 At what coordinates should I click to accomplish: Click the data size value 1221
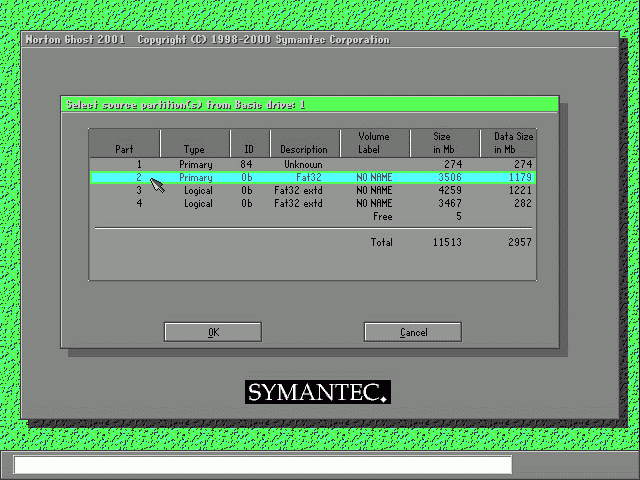pyautogui.click(x=520, y=191)
